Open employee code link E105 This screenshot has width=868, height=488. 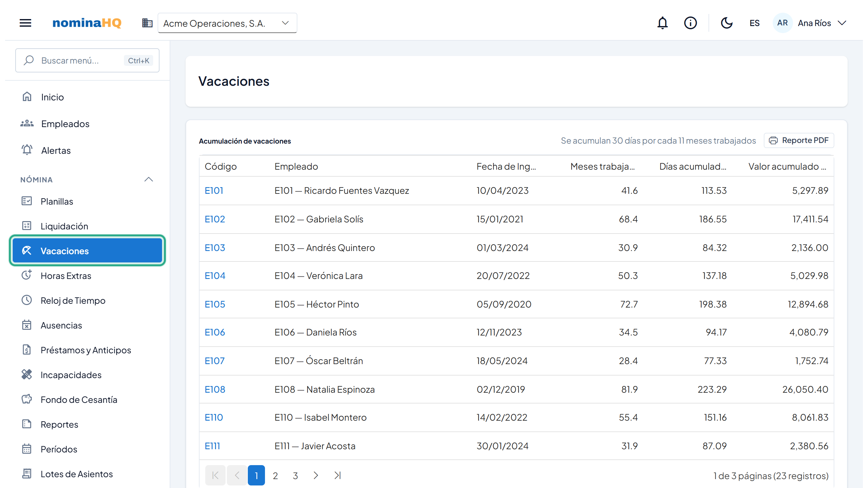click(215, 304)
